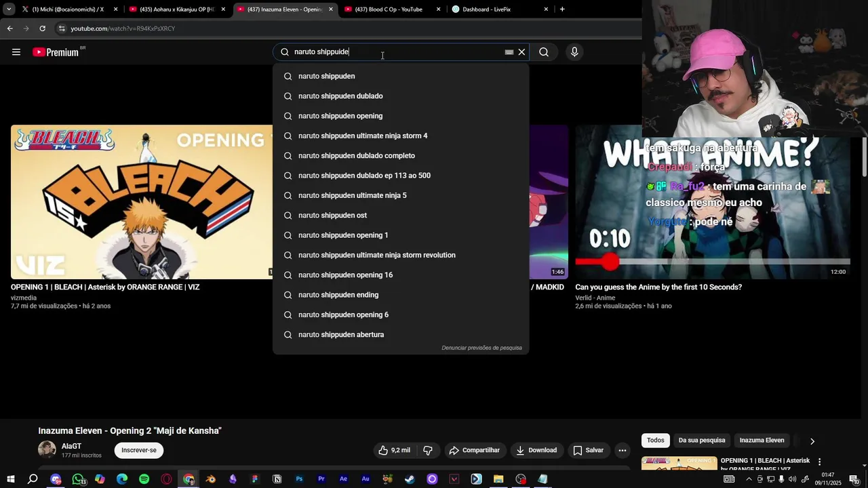Switch to Dashboard LivePix tab
Image resolution: width=868 pixels, height=488 pixels.
click(x=499, y=9)
